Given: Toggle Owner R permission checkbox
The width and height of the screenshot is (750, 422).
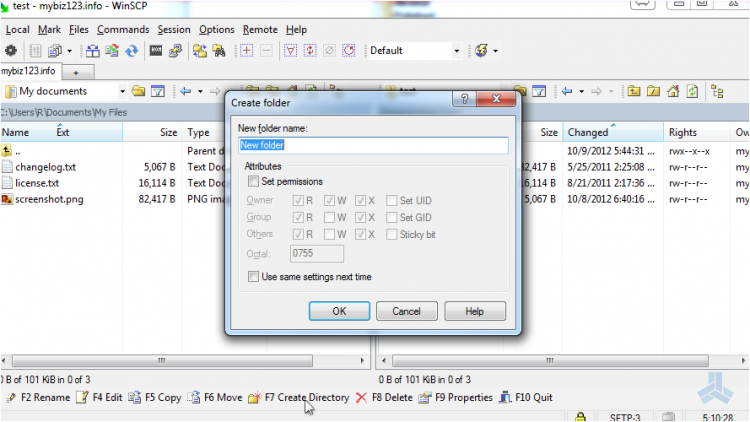Looking at the screenshot, I should tap(298, 200).
